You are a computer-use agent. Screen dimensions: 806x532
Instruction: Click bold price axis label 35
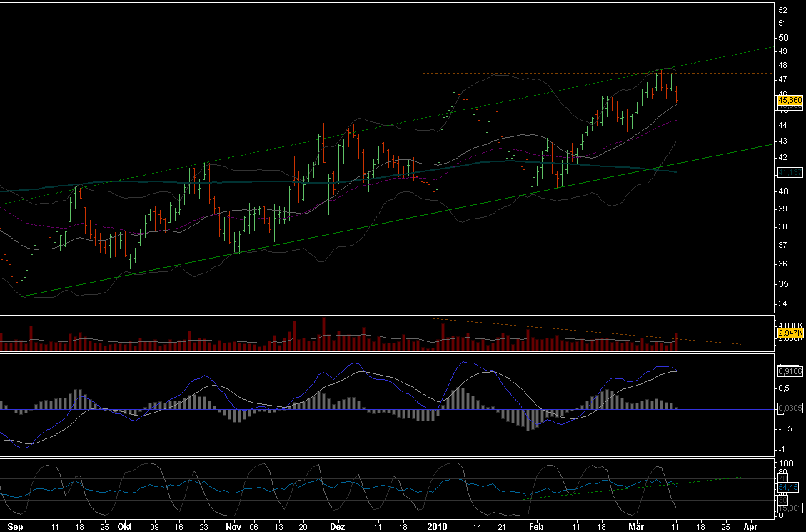783,283
